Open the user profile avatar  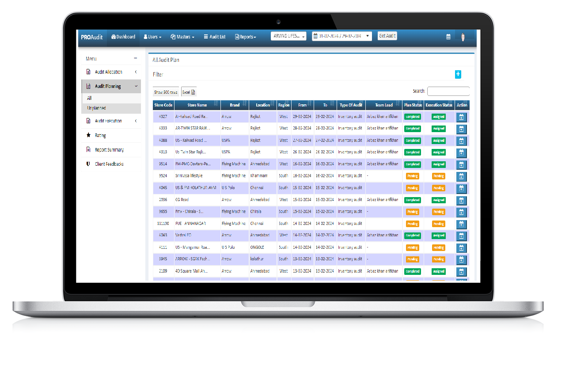click(463, 37)
